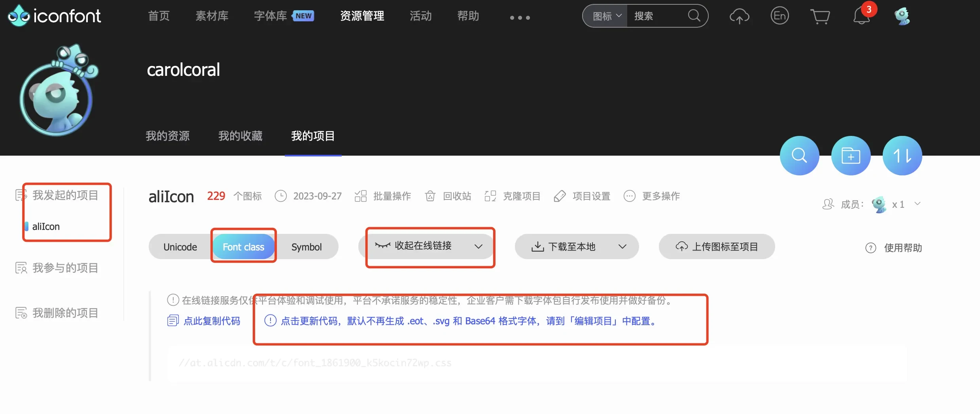Open 素材库 in top navigation
Viewport: 980px width, 414px height.
pos(212,16)
